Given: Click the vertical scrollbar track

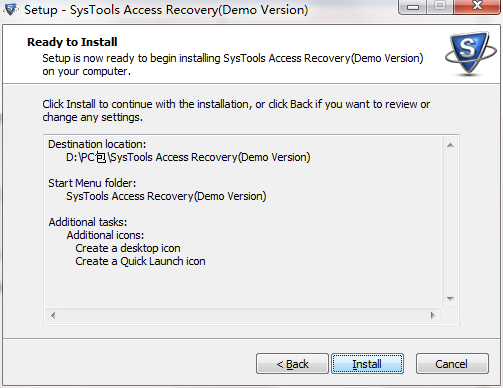Looking at the screenshot, I should point(450,222).
